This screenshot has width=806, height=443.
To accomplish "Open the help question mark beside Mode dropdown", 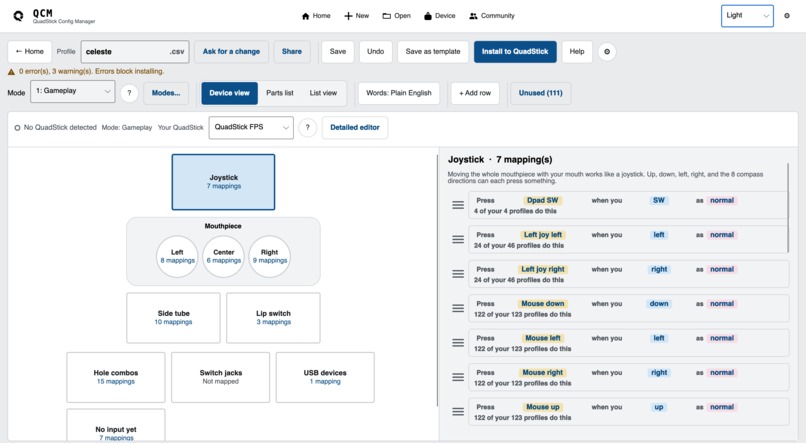I will pos(129,93).
